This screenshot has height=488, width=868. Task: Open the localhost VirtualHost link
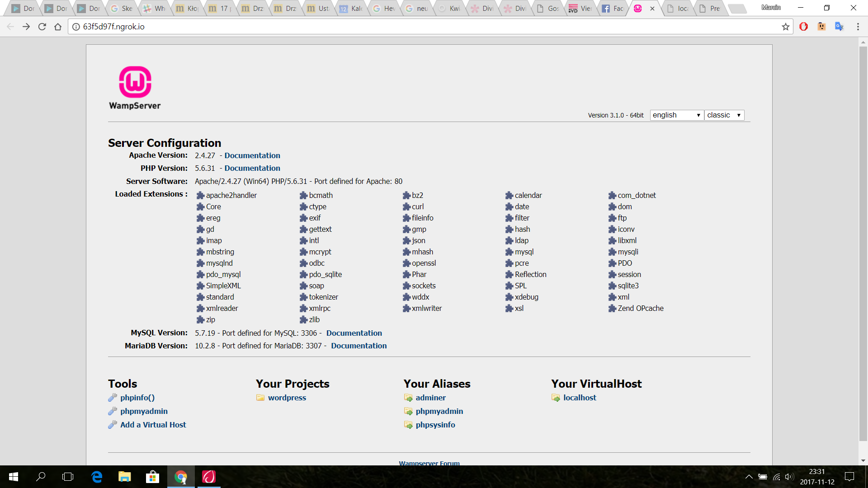pos(580,398)
